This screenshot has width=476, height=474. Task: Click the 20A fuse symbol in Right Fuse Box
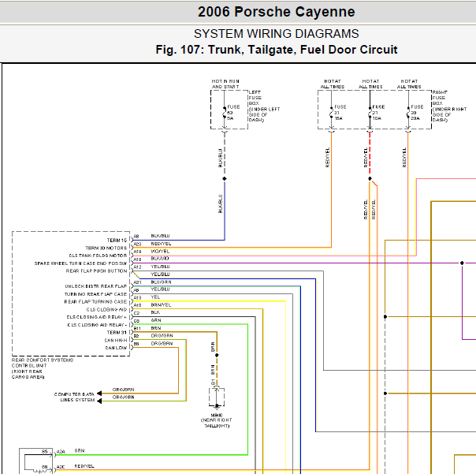point(408,113)
